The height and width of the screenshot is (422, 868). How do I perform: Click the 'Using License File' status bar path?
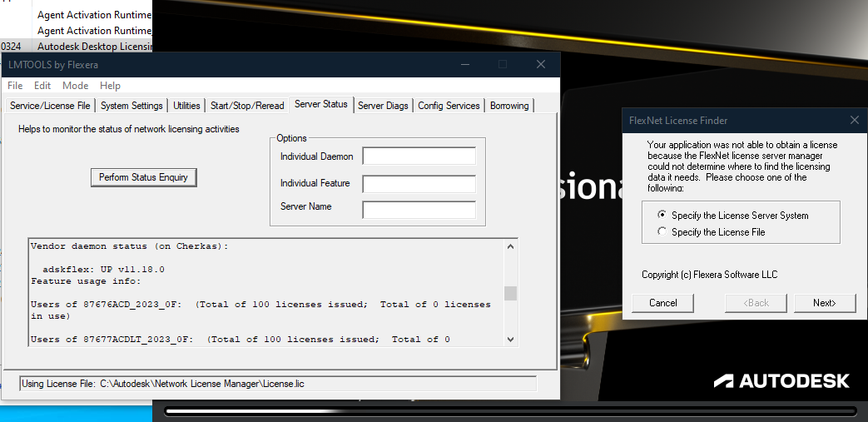point(278,383)
